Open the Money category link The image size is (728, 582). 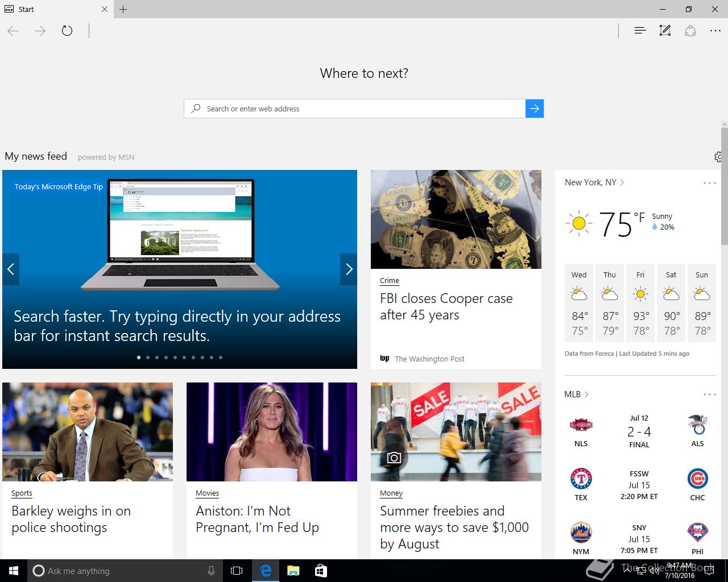tap(391, 493)
